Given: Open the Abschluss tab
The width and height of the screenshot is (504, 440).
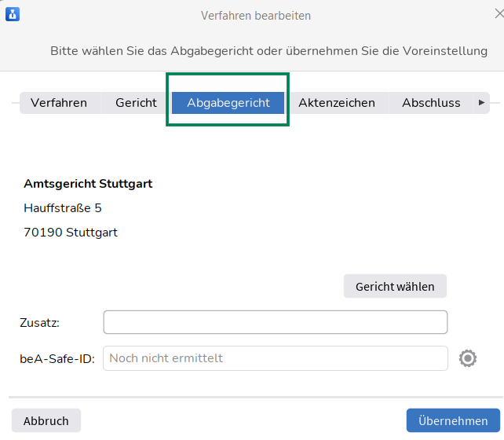Looking at the screenshot, I should click(431, 103).
